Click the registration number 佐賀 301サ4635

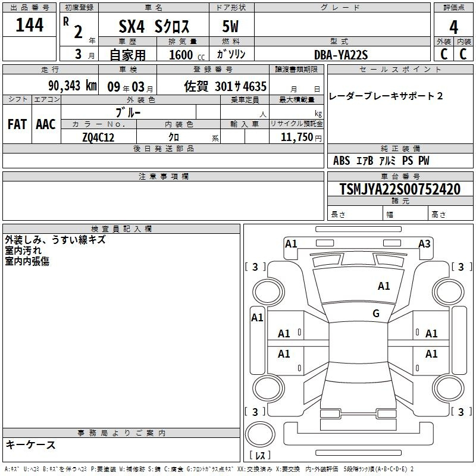tap(225, 85)
